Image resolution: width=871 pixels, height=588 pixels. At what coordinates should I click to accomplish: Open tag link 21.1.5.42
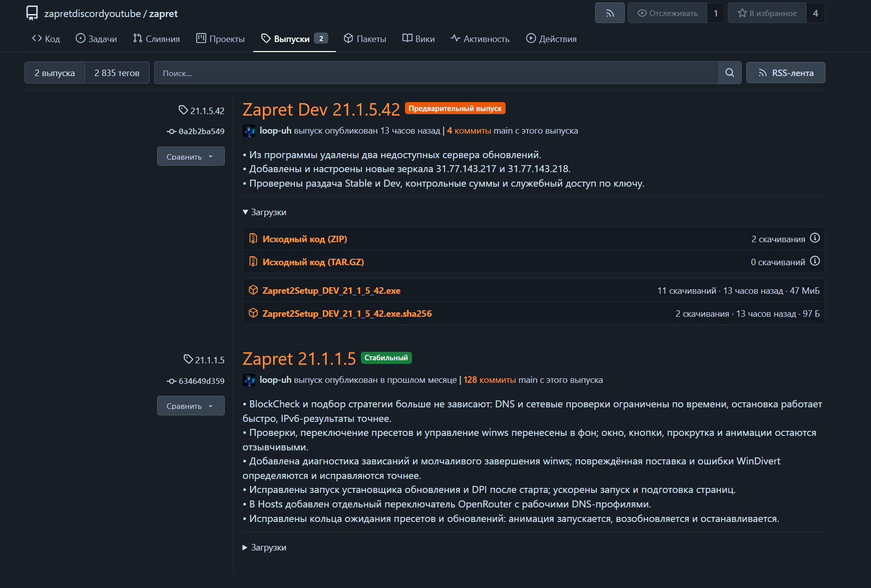click(207, 111)
